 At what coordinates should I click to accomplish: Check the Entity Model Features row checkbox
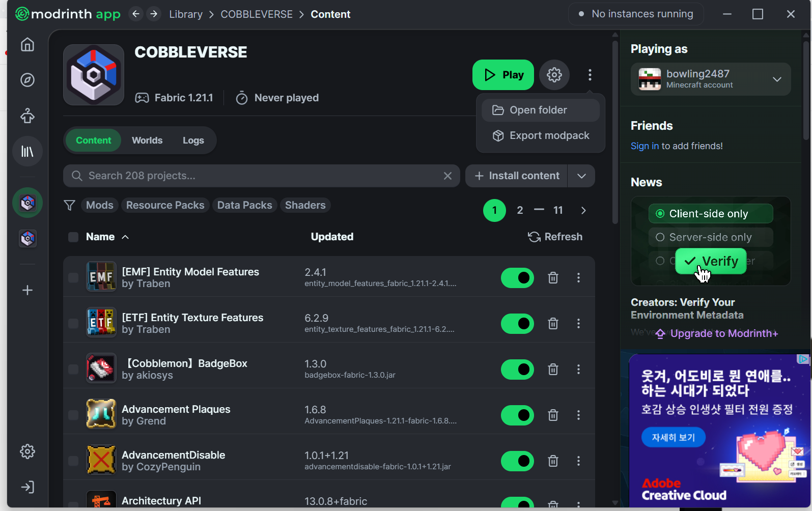(73, 277)
